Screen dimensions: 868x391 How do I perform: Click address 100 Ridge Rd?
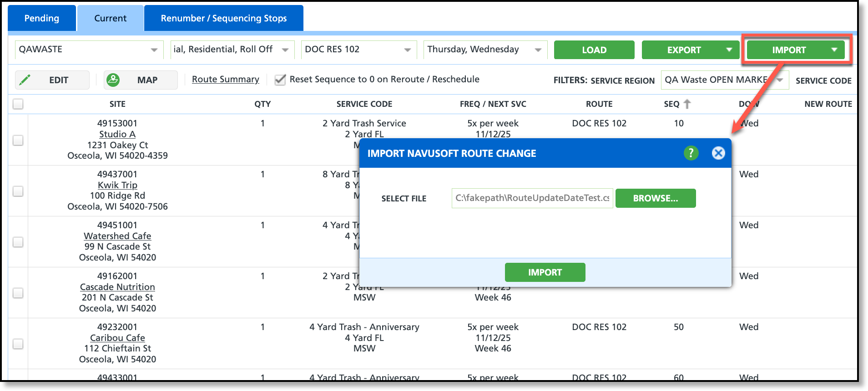pyautogui.click(x=117, y=195)
